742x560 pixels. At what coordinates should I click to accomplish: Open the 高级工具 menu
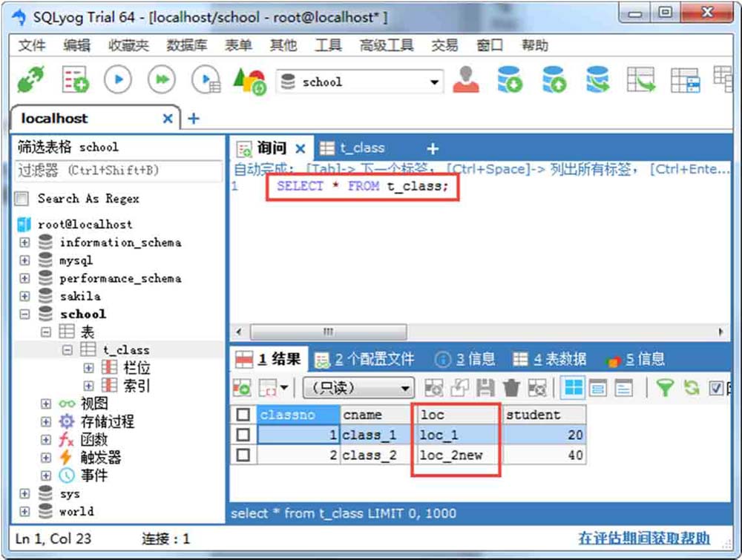pyautogui.click(x=387, y=45)
